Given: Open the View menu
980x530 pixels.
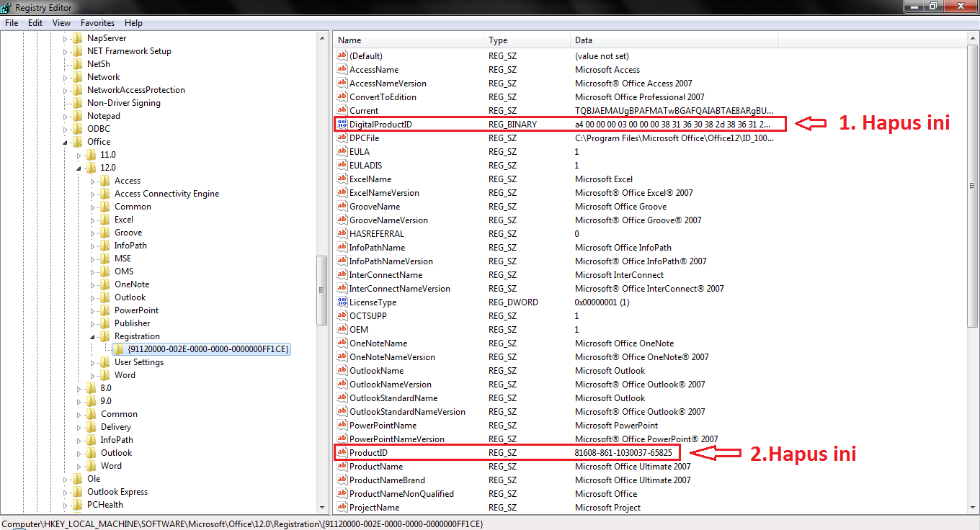Looking at the screenshot, I should coord(61,23).
